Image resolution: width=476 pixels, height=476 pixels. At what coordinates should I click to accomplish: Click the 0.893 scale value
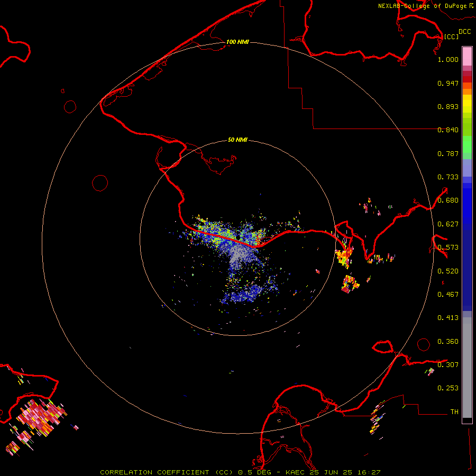pyautogui.click(x=448, y=106)
